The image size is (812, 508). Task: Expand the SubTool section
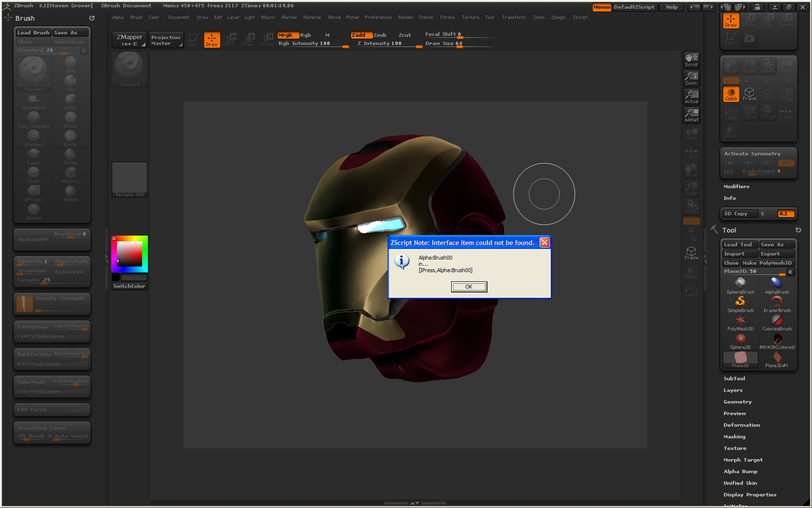734,378
